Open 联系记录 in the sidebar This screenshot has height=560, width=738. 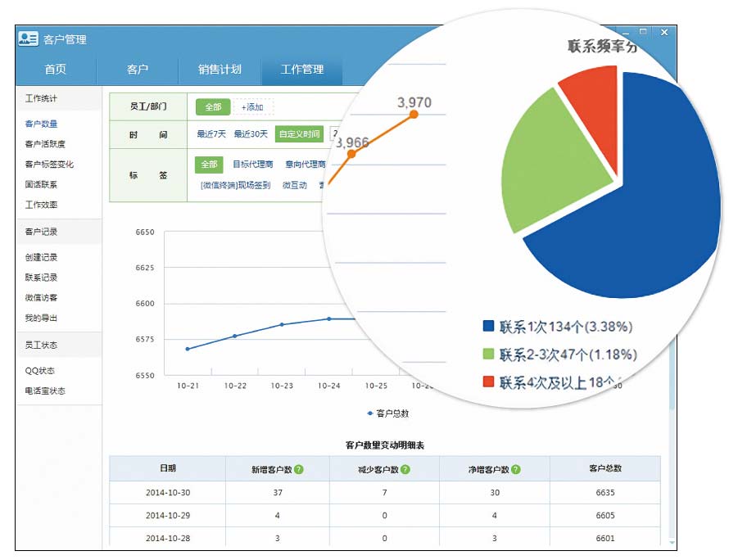pos(42,278)
